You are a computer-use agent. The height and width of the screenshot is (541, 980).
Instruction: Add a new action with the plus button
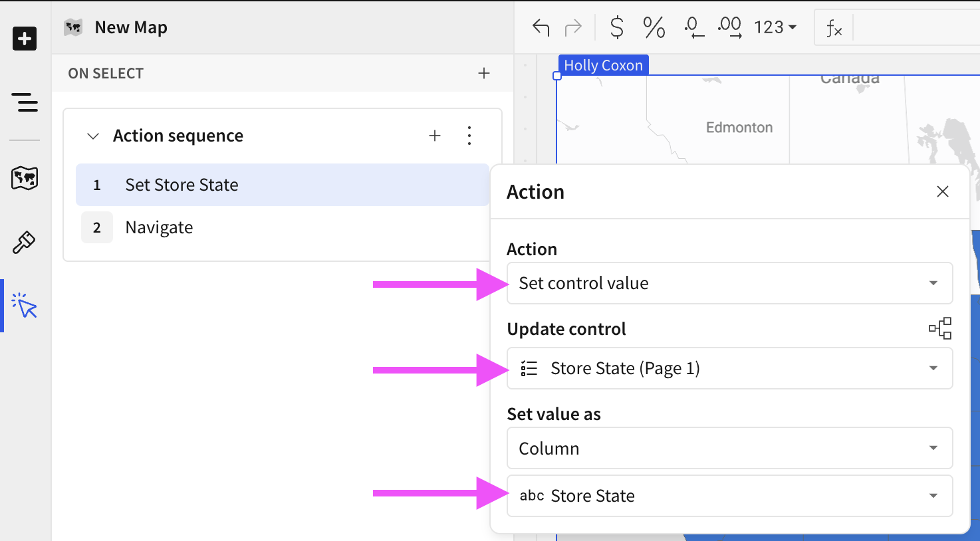[435, 136]
